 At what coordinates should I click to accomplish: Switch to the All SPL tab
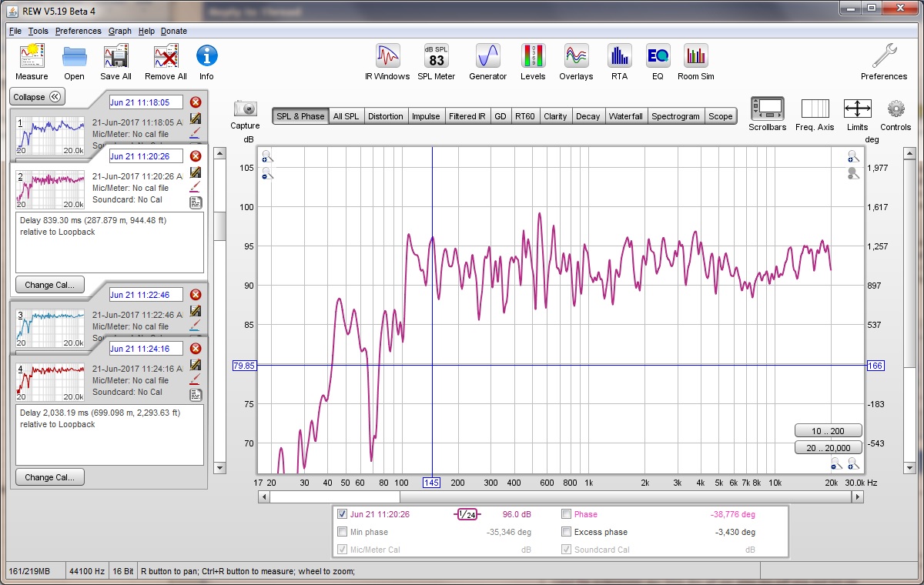(346, 116)
